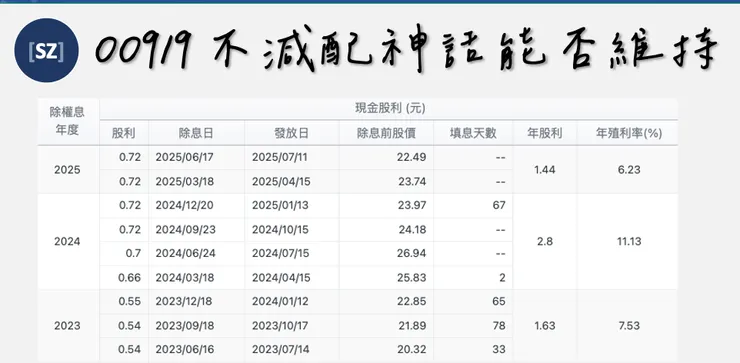Select the 2025 year cell
The width and height of the screenshot is (740, 363).
(x=67, y=170)
